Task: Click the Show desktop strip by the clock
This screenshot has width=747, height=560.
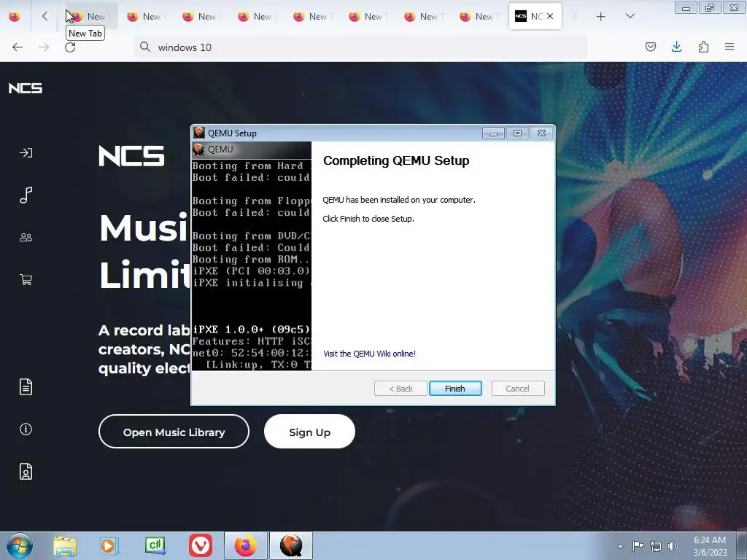Action: 741,545
